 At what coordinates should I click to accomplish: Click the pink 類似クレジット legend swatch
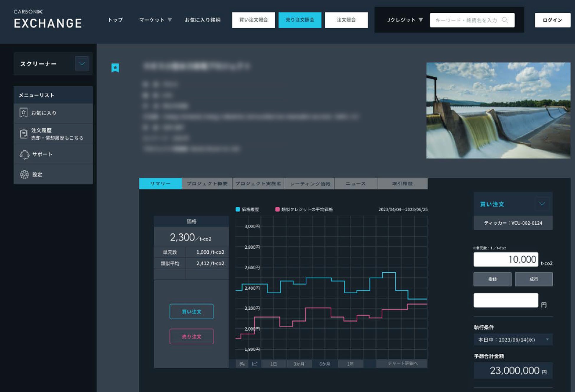(x=277, y=209)
